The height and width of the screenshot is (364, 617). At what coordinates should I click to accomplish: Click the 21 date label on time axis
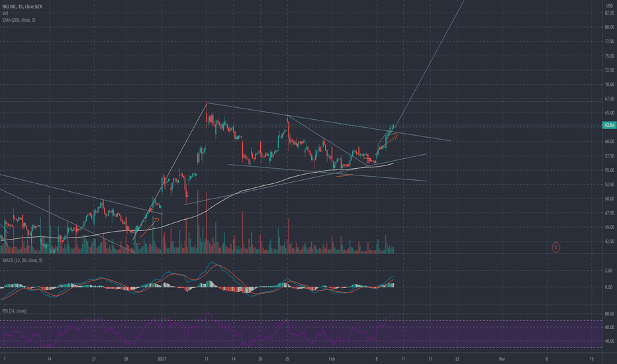point(93,359)
